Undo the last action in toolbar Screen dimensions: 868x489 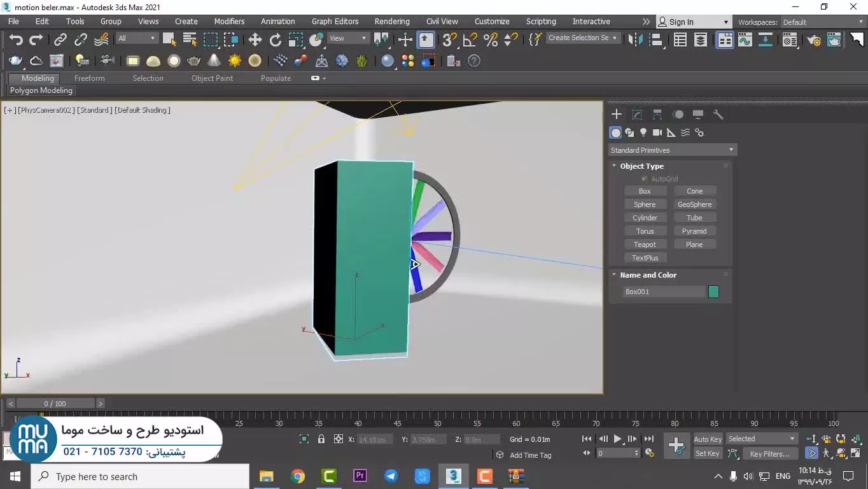(x=16, y=39)
